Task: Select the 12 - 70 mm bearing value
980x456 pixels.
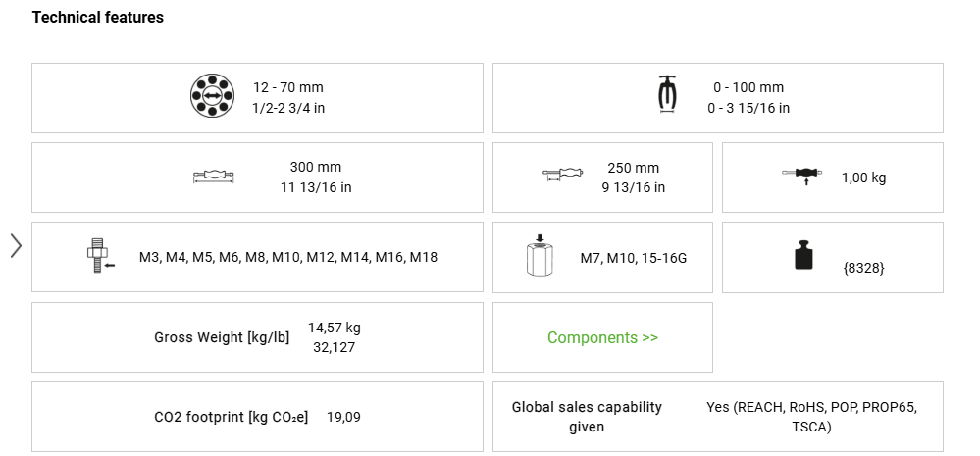Action: [x=287, y=87]
